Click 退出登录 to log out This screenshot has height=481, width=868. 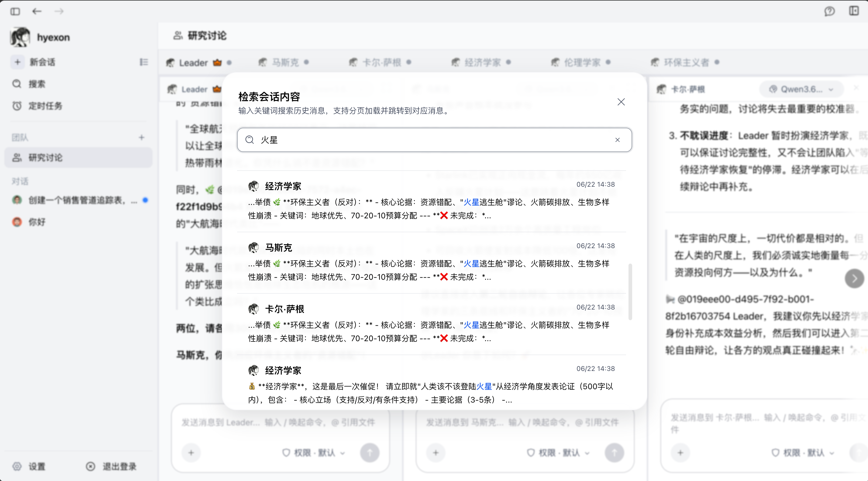(111, 466)
